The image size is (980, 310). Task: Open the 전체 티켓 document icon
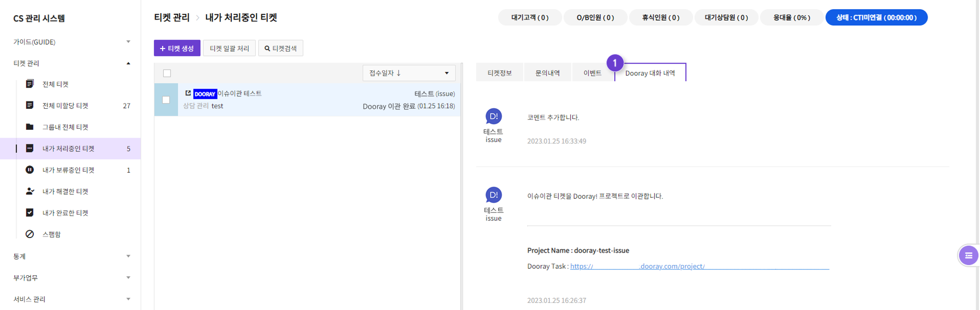30,84
